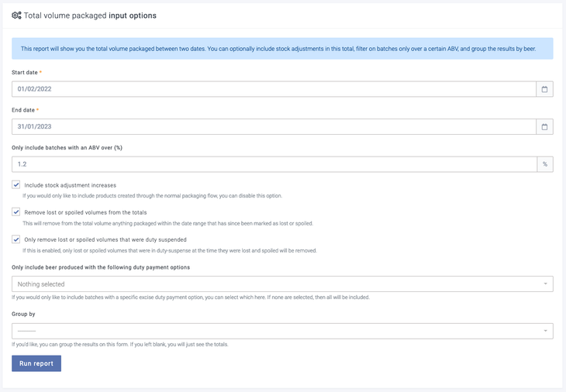Click the arrow on the duty payment selector
Screen dimensions: 566x392
[545, 284]
